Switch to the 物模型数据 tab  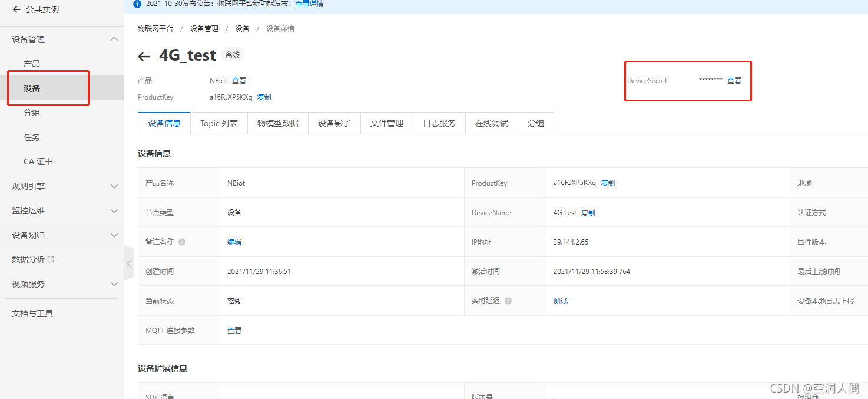pyautogui.click(x=278, y=123)
